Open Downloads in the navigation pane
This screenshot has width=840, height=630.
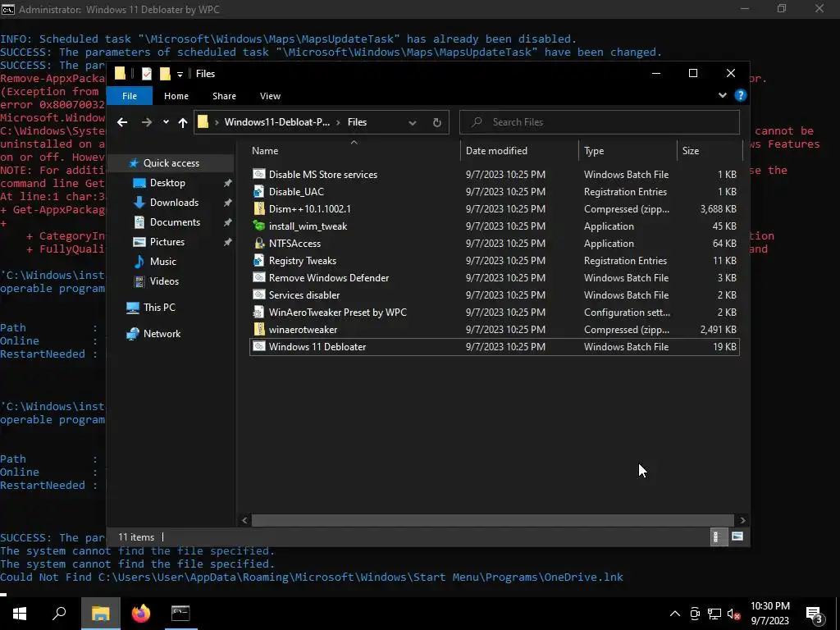point(174,203)
